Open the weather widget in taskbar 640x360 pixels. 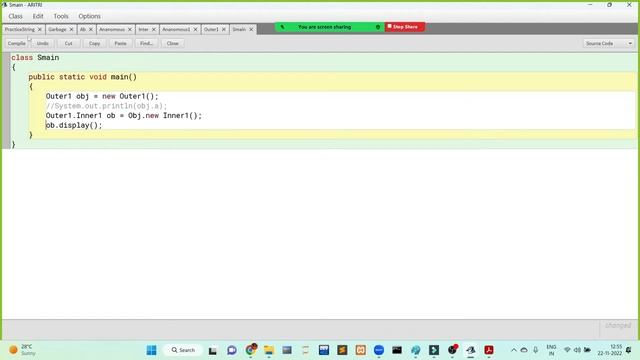(22, 350)
